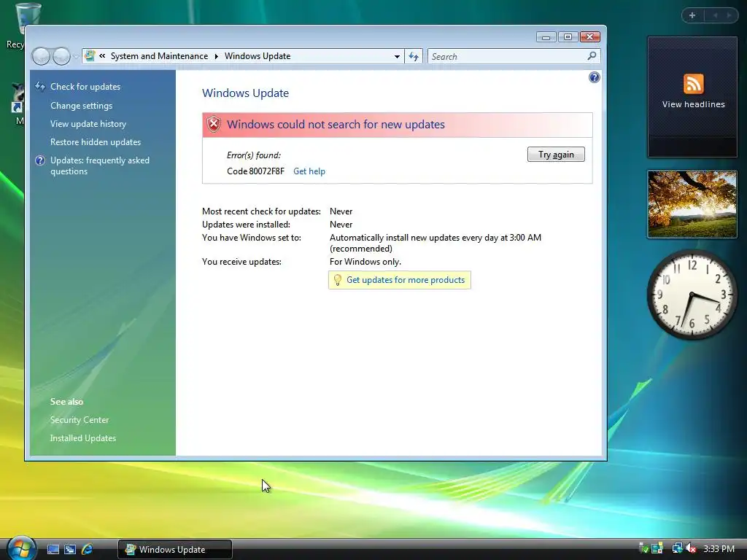Open the address bar history dropdown
747x560 pixels.
pyautogui.click(x=397, y=56)
